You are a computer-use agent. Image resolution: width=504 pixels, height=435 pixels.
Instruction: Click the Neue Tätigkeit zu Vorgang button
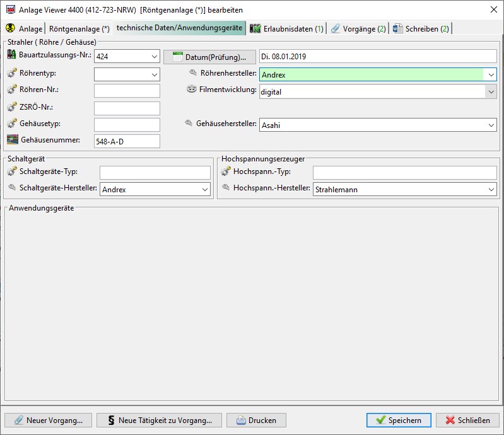pyautogui.click(x=159, y=420)
